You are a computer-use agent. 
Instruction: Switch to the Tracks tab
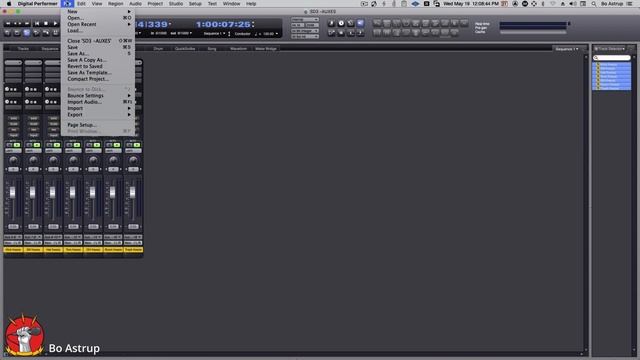[x=23, y=49]
